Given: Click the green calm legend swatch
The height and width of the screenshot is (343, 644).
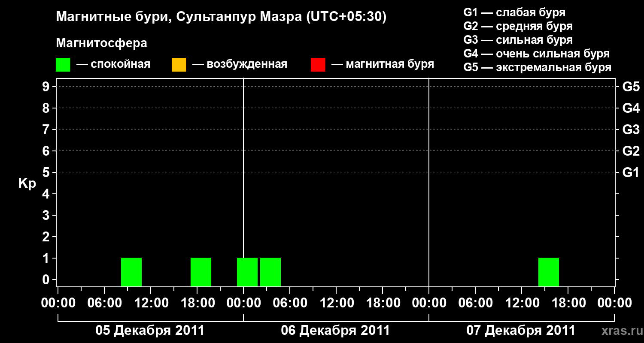Looking at the screenshot, I should [63, 64].
